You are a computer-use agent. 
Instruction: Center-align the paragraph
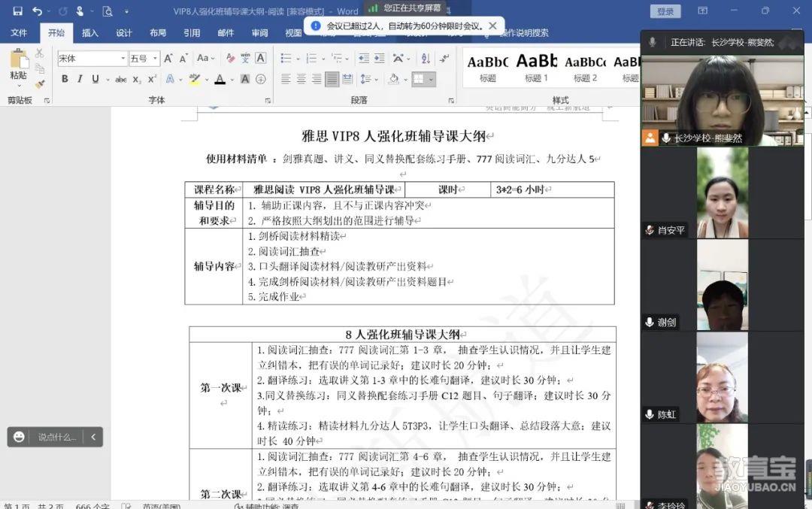click(301, 79)
